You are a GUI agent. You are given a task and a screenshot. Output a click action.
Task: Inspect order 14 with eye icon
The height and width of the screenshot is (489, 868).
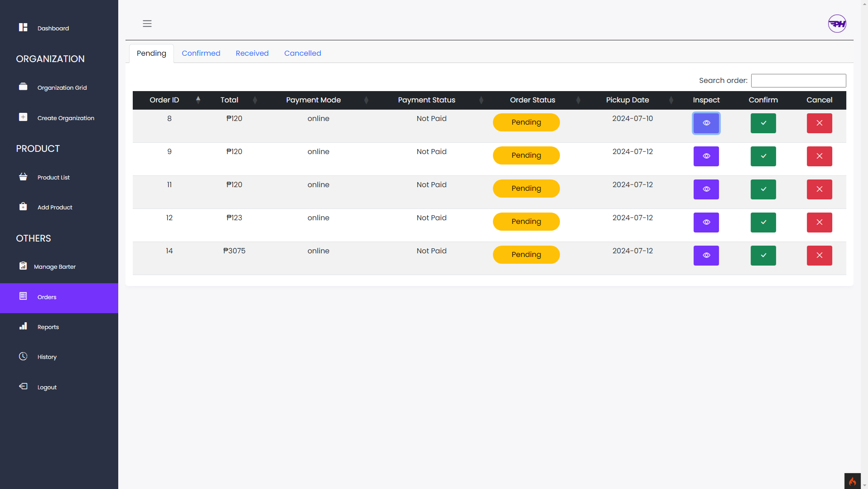point(706,256)
